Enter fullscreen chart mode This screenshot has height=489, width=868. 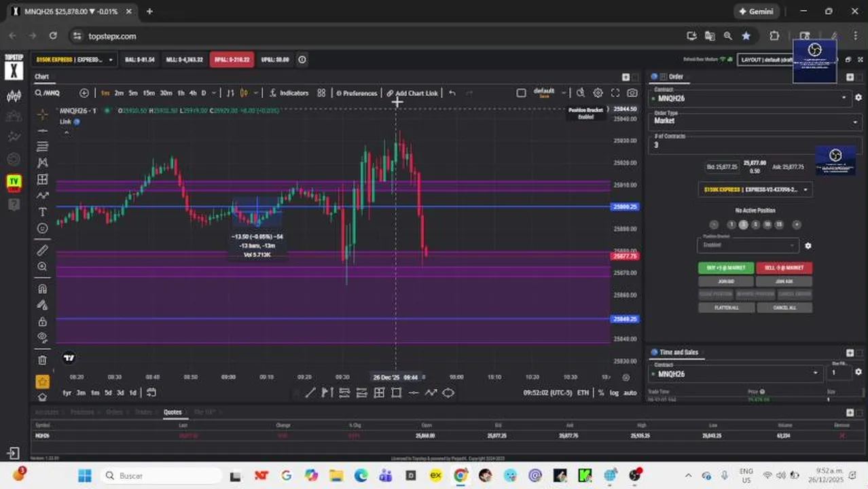615,93
